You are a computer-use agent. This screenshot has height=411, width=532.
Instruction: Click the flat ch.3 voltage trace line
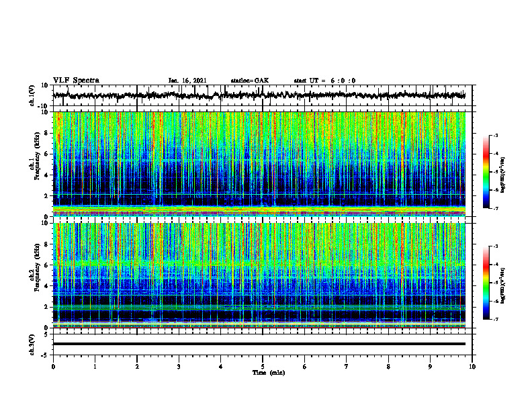point(259,344)
